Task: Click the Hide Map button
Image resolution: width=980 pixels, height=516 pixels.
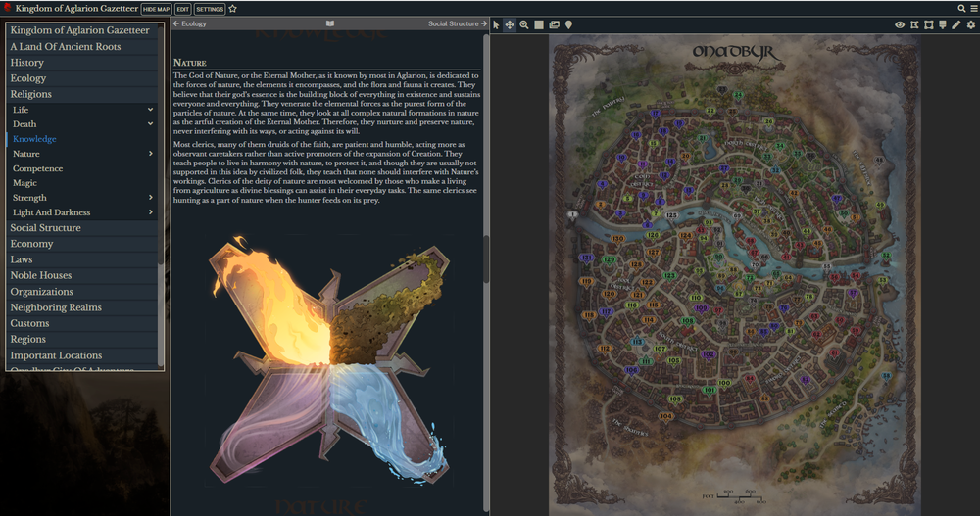Action: [156, 9]
